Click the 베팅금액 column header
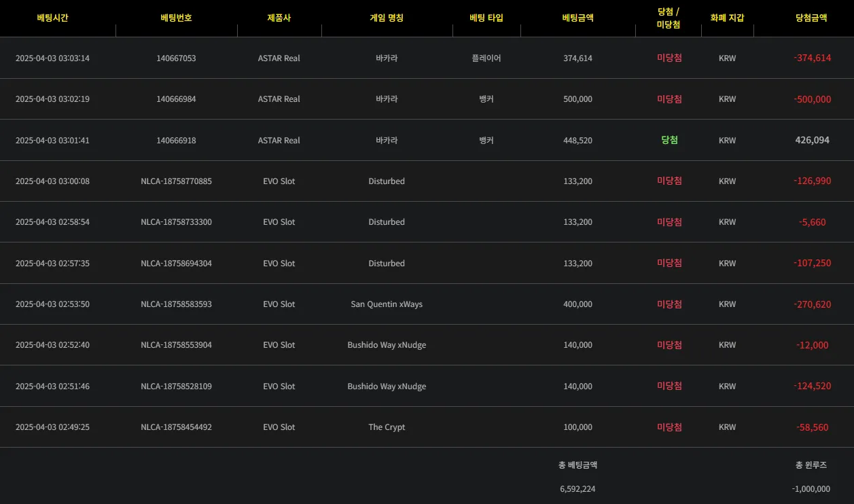The height and width of the screenshot is (504, 854). click(578, 18)
